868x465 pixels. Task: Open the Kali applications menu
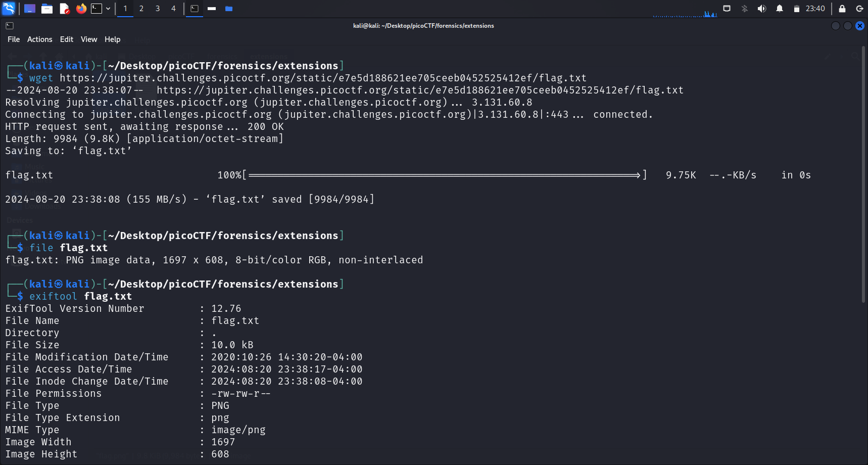click(9, 9)
